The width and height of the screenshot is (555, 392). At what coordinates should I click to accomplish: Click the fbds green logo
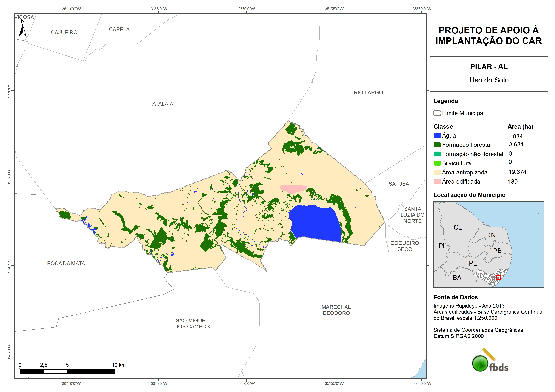(481, 363)
